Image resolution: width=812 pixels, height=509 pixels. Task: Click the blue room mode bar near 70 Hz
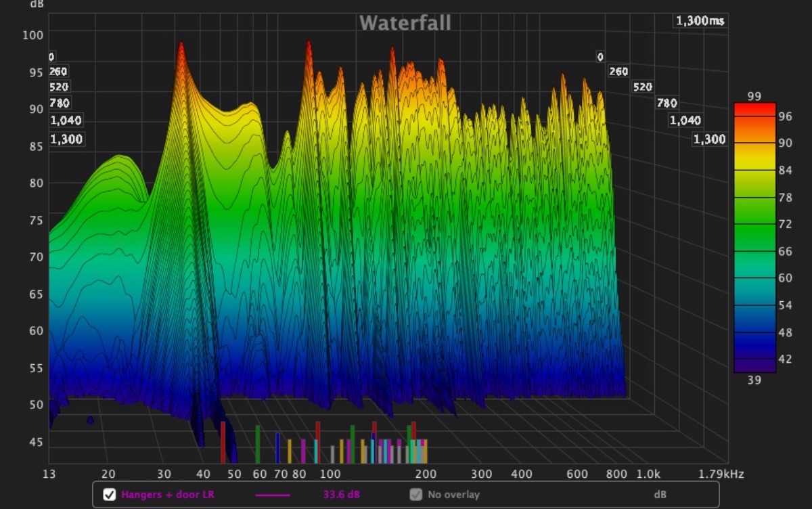click(277, 447)
